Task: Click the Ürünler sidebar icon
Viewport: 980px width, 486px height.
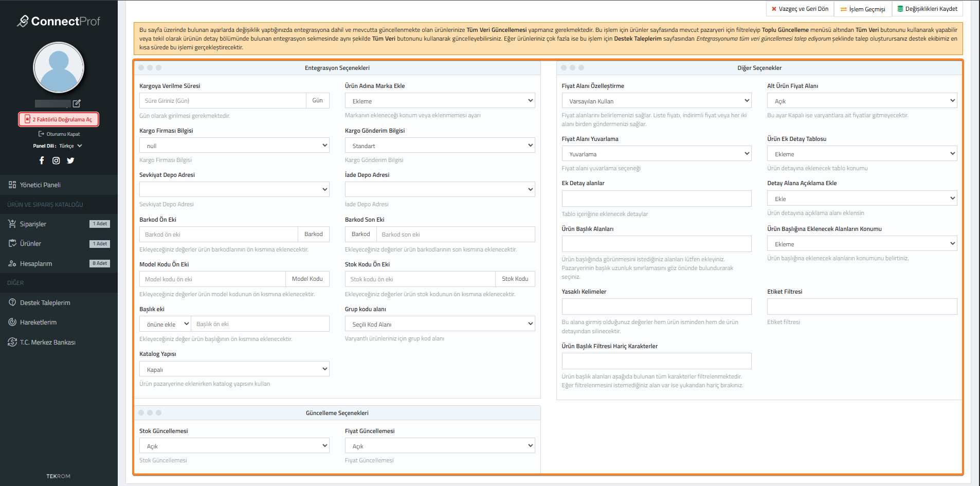Action: 12,243
